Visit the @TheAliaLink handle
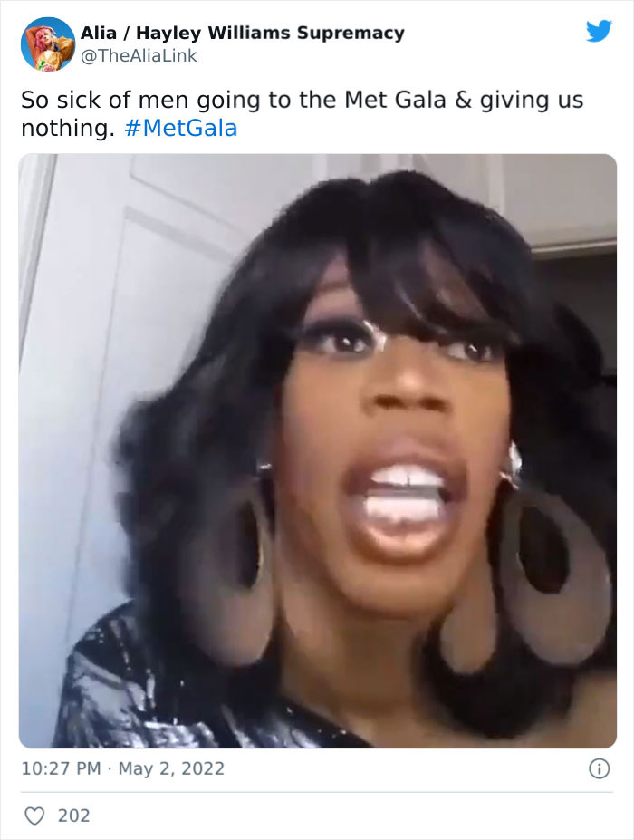 139,55
